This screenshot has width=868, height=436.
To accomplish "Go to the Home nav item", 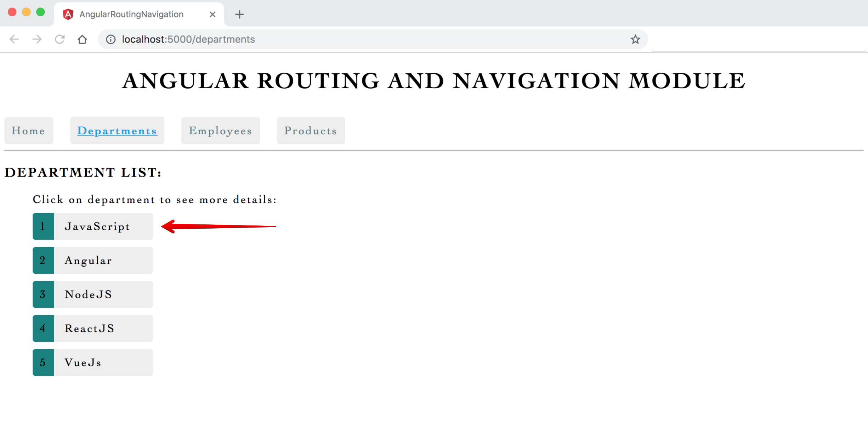I will [x=29, y=131].
